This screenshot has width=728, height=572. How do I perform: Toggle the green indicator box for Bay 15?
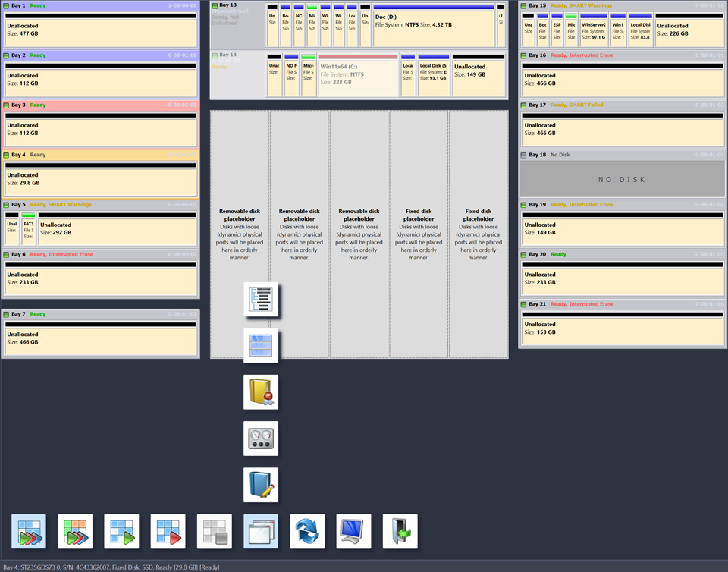click(524, 6)
